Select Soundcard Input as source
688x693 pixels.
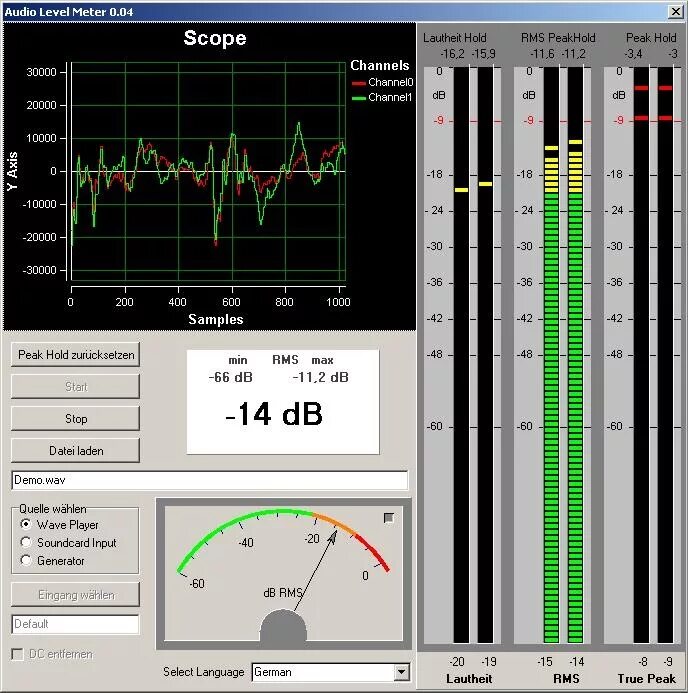pos(68,543)
